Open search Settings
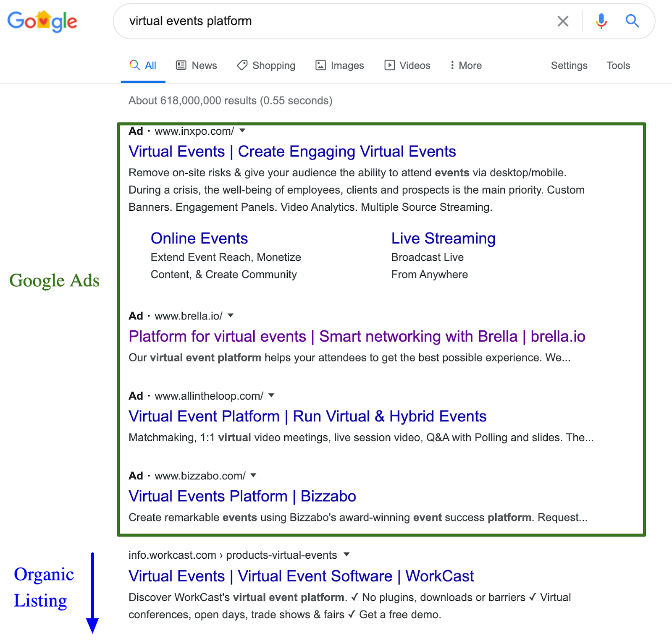 [x=569, y=65]
